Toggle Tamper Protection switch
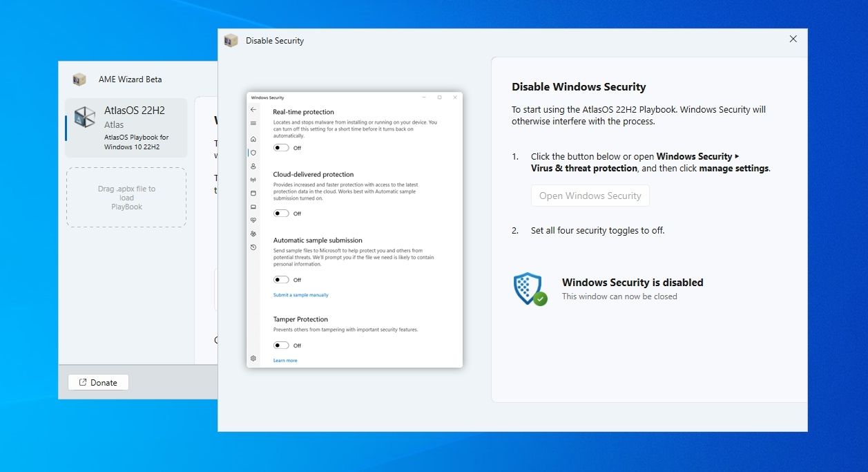 [x=281, y=346]
